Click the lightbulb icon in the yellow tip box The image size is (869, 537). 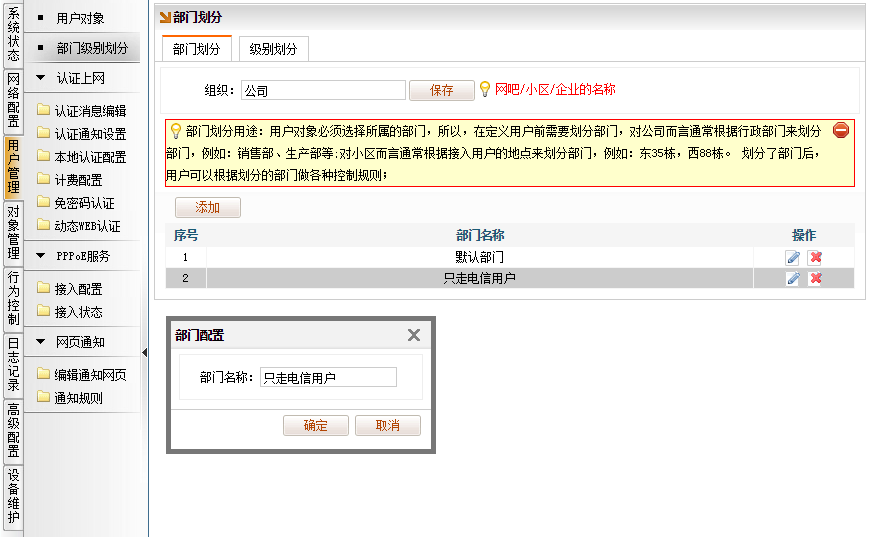click(176, 131)
